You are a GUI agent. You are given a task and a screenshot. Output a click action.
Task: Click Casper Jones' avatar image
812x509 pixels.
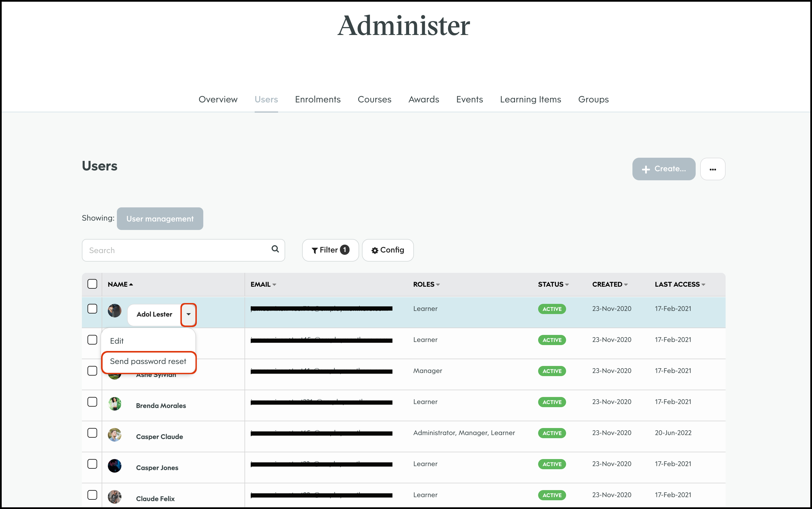[x=115, y=466]
